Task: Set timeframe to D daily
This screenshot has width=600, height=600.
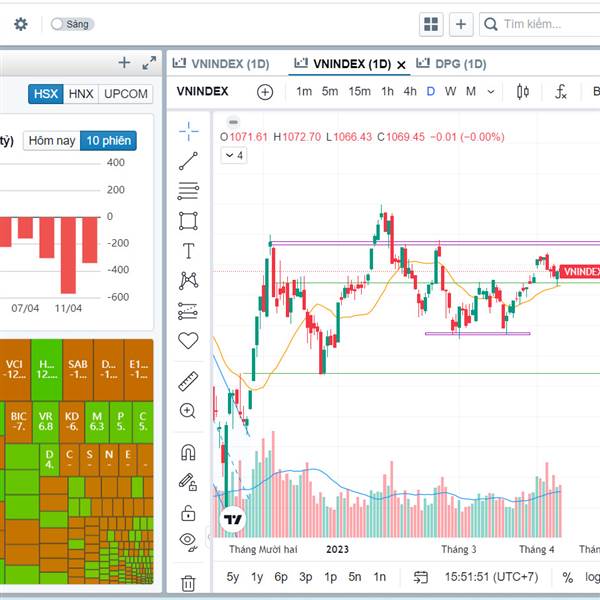Action: [430, 91]
